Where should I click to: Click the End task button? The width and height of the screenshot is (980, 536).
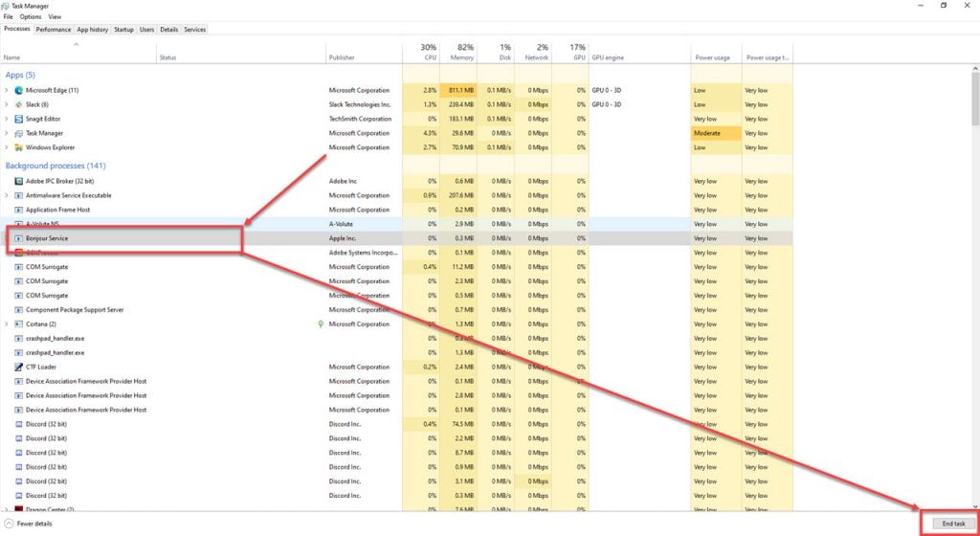[x=953, y=524]
